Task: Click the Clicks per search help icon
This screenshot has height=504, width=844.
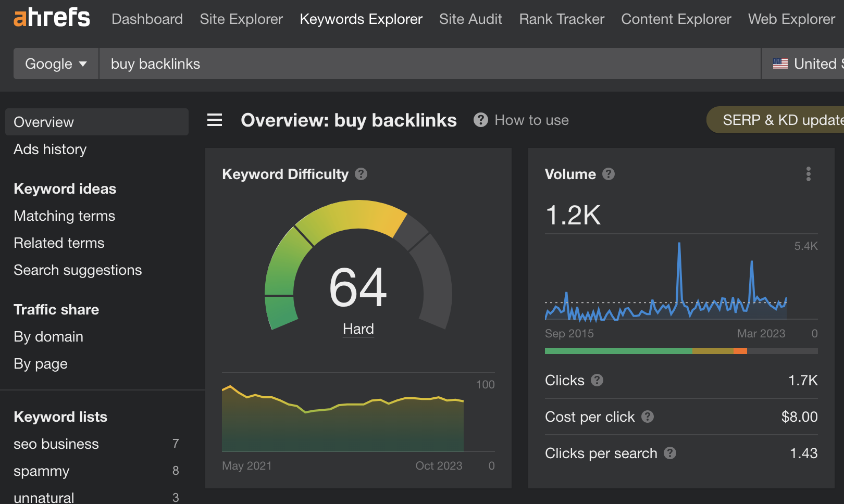Action: pyautogui.click(x=670, y=453)
